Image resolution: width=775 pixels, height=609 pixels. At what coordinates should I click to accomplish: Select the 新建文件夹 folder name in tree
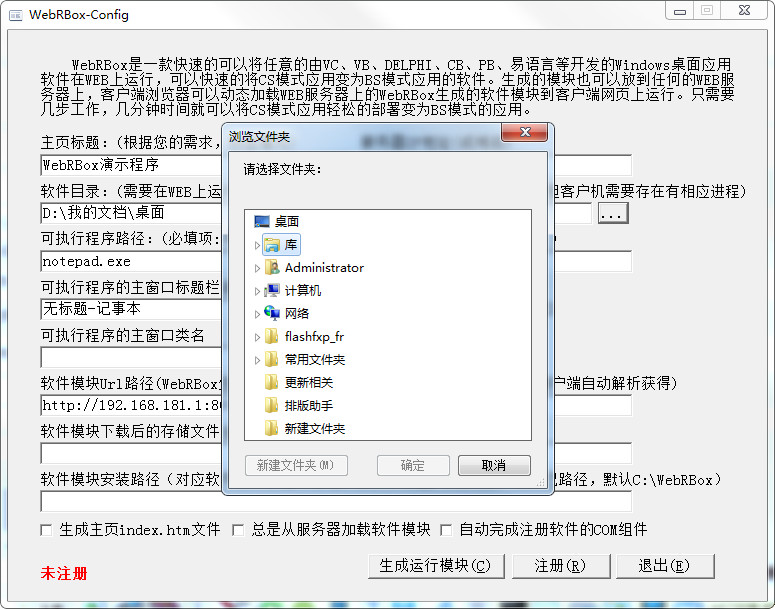click(314, 428)
